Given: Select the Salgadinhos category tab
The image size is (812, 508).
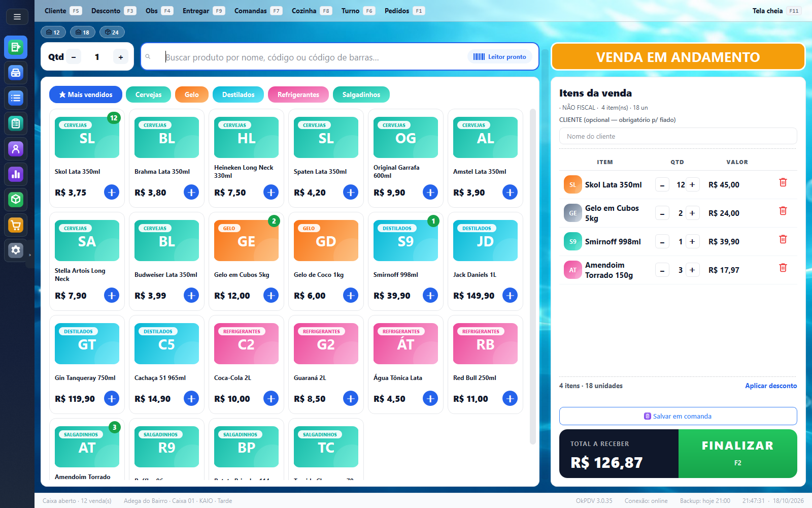Looking at the screenshot, I should click(x=361, y=94).
